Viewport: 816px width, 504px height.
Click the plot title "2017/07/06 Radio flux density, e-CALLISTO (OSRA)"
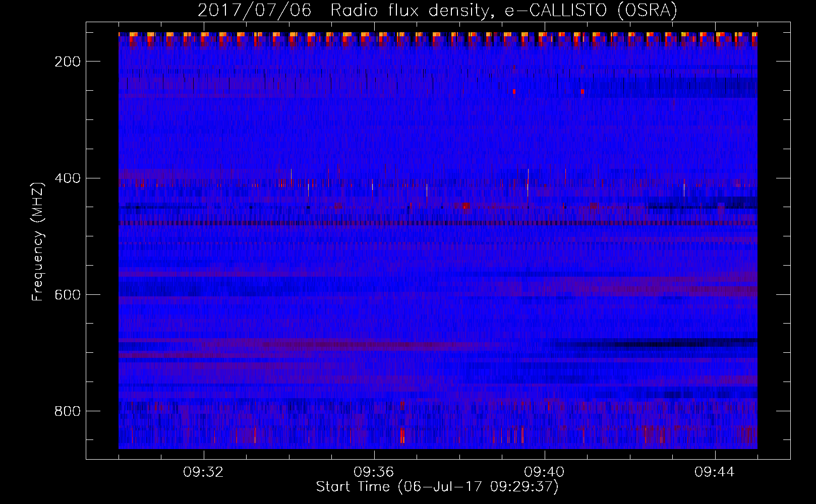437,10
